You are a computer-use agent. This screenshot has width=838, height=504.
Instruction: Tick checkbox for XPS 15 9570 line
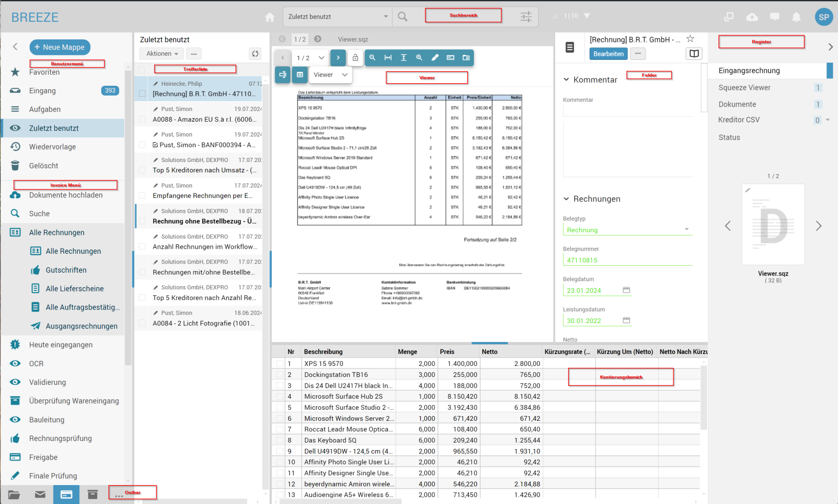[280, 364]
